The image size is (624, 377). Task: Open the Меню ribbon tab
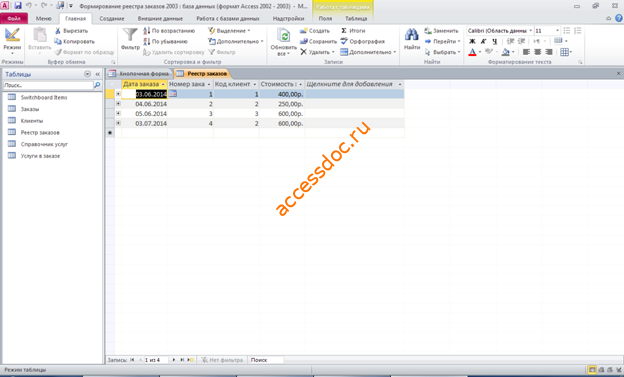(x=43, y=18)
